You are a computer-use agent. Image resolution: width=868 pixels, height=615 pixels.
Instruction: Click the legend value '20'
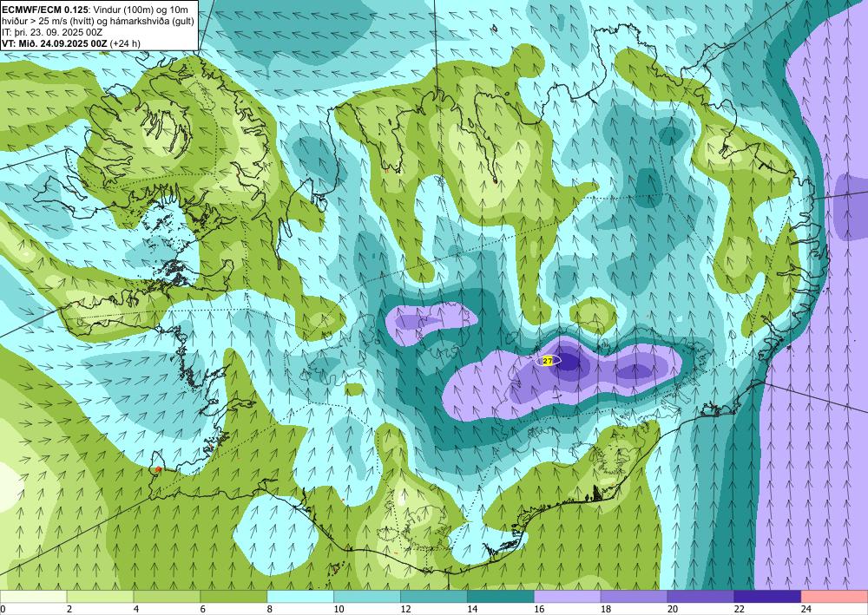click(x=673, y=609)
